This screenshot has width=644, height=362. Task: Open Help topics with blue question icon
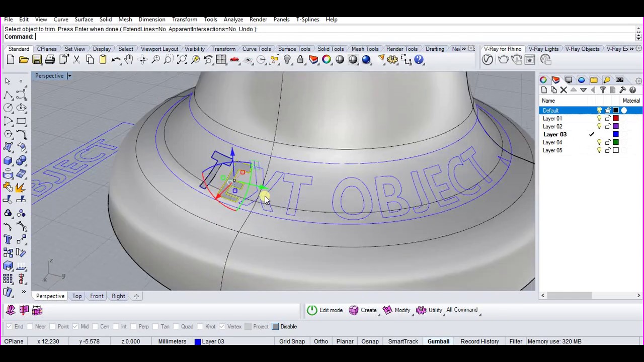click(419, 60)
